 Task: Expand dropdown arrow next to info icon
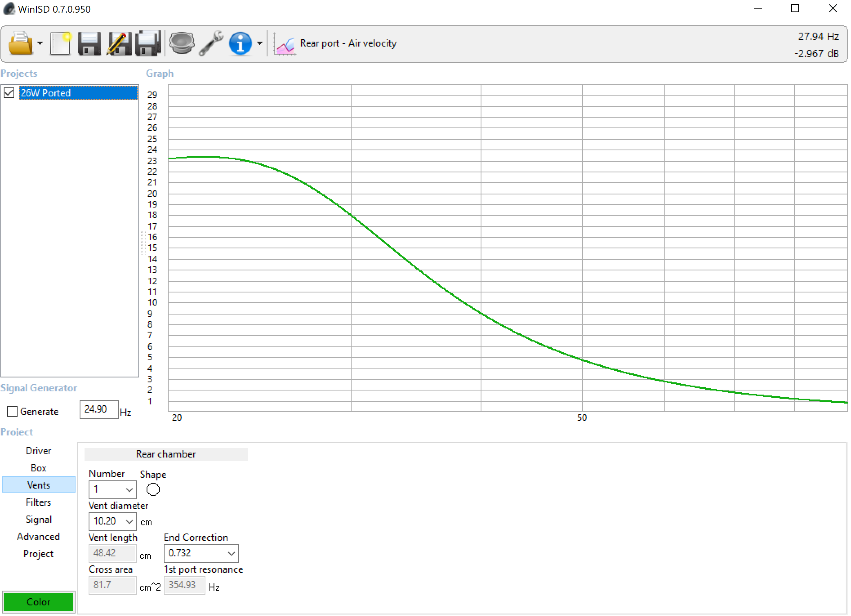coord(260,43)
